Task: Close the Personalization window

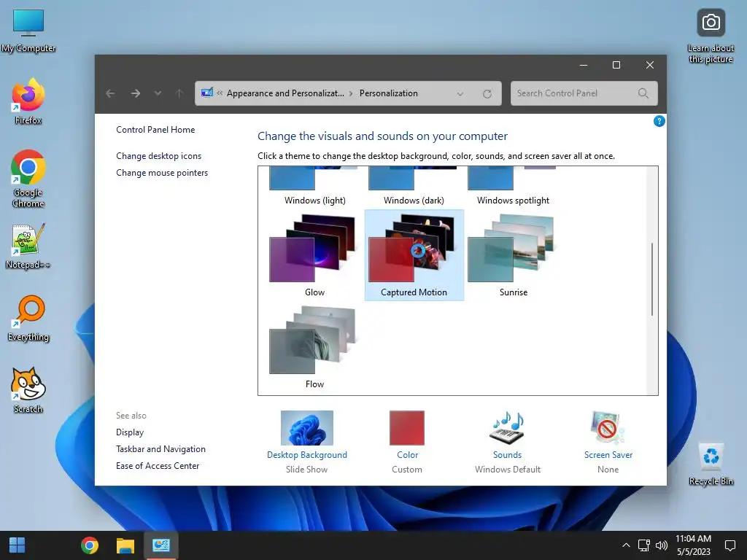Action: click(650, 65)
